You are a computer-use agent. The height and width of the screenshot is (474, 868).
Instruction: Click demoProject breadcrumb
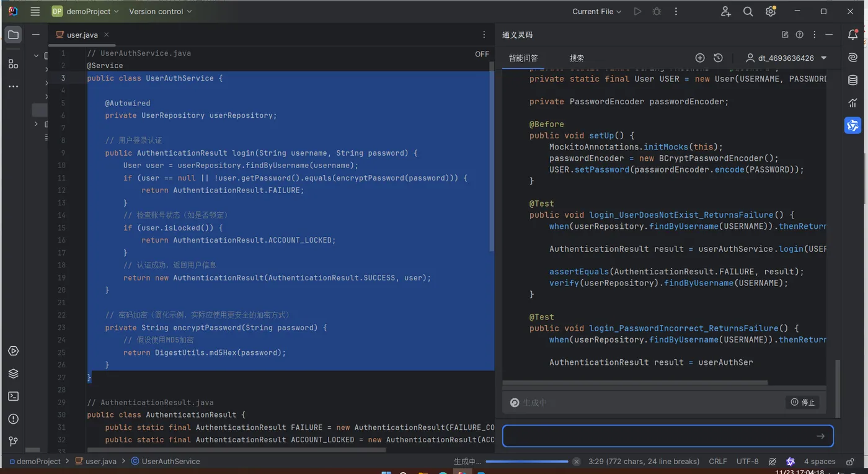click(x=34, y=462)
